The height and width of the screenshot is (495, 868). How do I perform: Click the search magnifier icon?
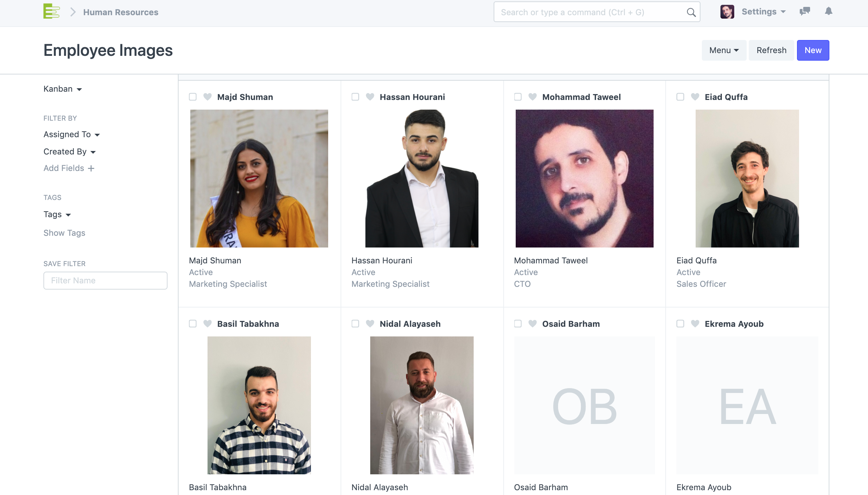pos(691,12)
